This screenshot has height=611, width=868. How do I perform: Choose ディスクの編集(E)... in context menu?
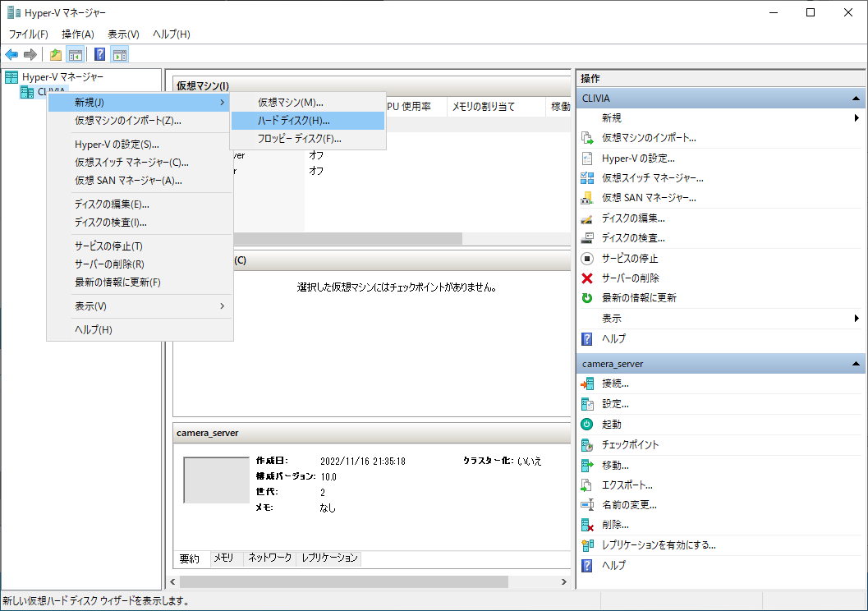click(x=140, y=204)
